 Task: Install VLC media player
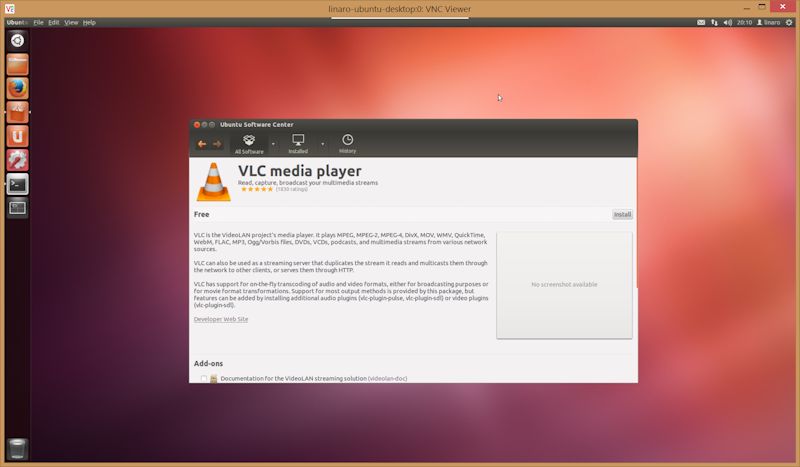click(x=622, y=214)
